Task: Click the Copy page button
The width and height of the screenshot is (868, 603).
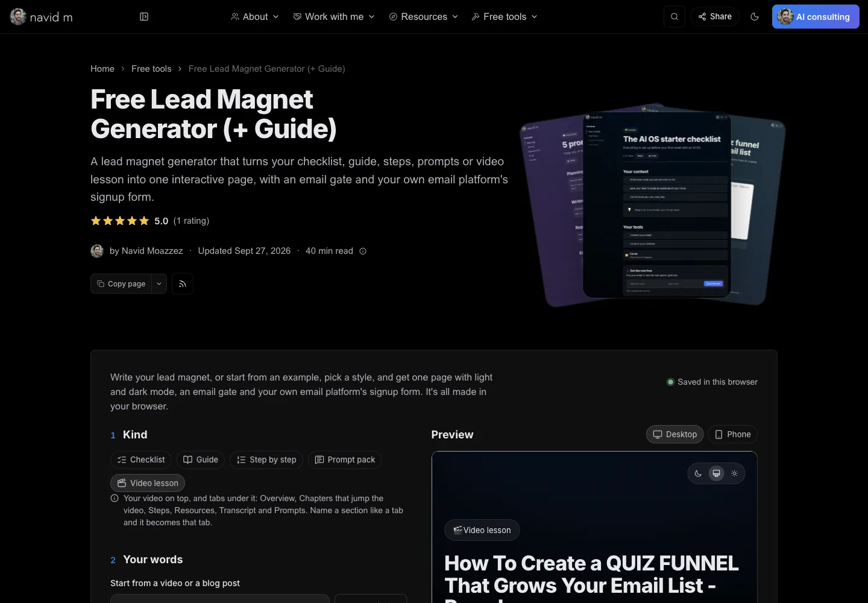Action: tap(121, 284)
